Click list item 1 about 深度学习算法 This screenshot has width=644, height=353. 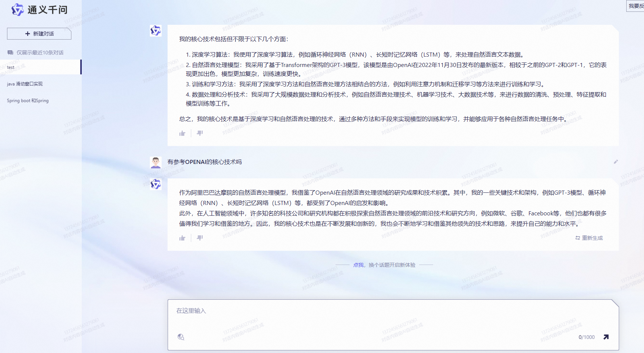coord(355,55)
